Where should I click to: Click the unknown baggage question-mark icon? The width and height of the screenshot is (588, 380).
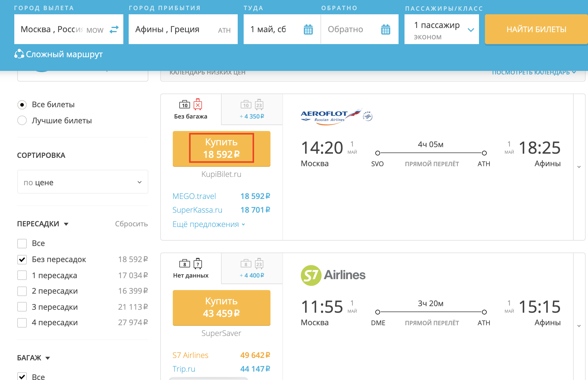coord(198,264)
